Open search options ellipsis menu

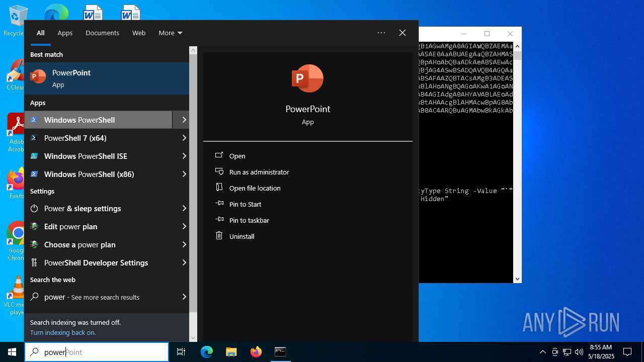point(381,33)
